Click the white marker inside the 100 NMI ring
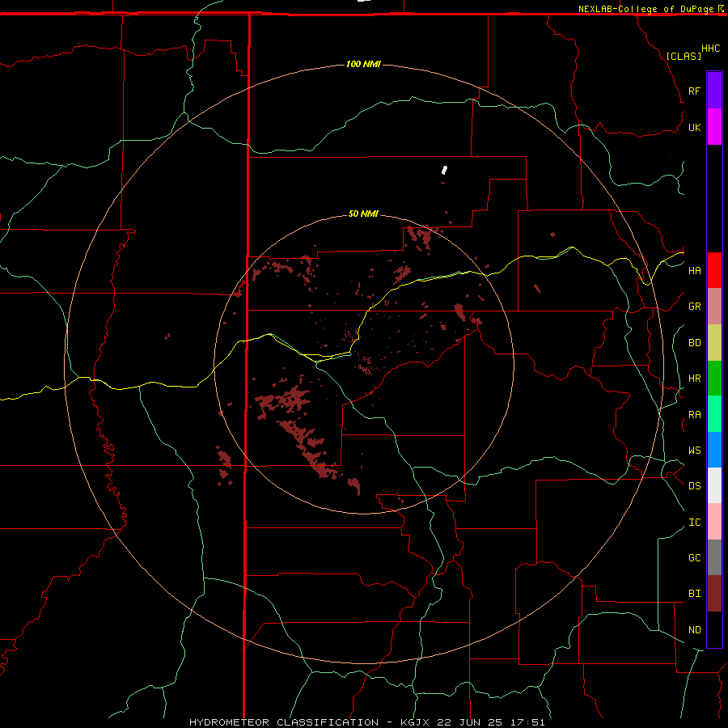The height and width of the screenshot is (728, 728). click(444, 171)
